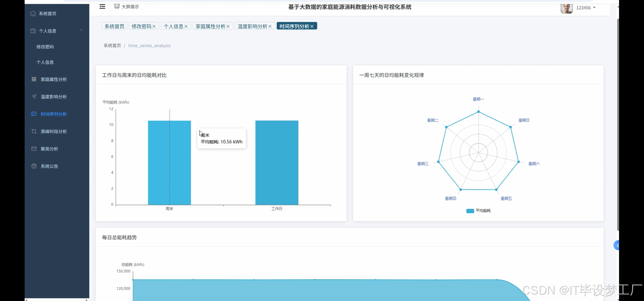644x301 pixels.
Task: Open 聚类分析 from the sidebar
Action: [x=50, y=149]
